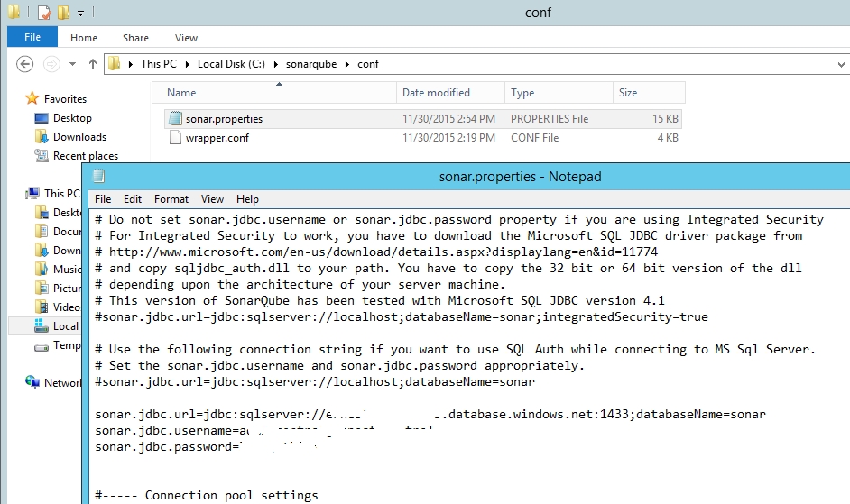Click This PC in the address breadcrumb
Viewport: 850px width, 504px height.
(158, 64)
